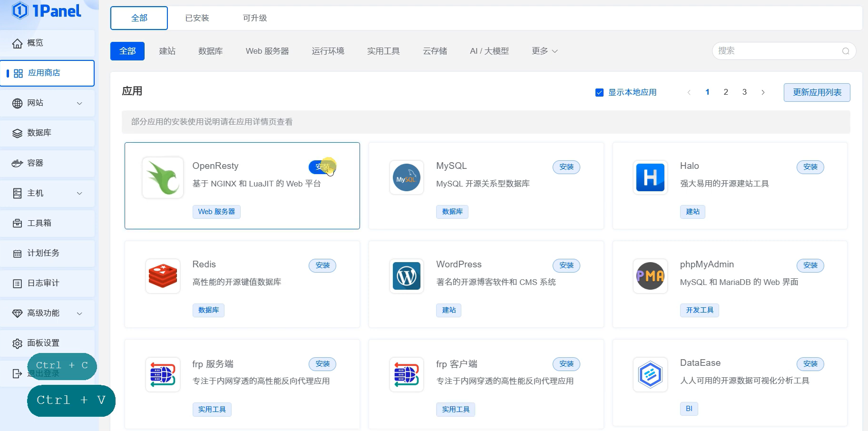The width and height of the screenshot is (868, 431).
Task: Click the WordPress app logo
Action: tap(407, 276)
